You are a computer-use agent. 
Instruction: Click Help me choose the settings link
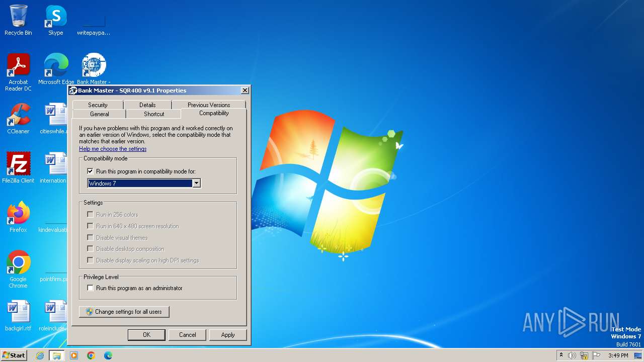coord(113,149)
